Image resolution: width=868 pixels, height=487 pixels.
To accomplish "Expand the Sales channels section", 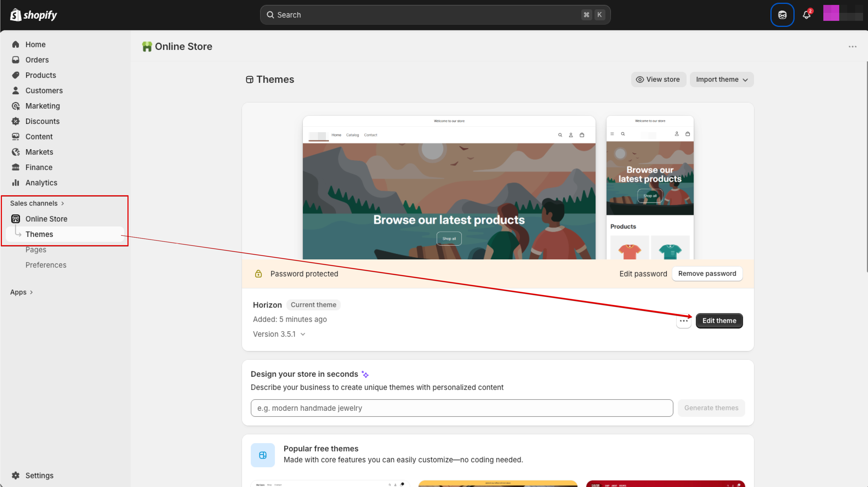I will coord(37,203).
